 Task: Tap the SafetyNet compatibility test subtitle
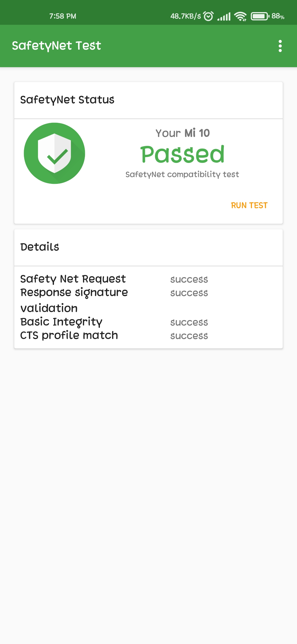pyautogui.click(x=182, y=174)
